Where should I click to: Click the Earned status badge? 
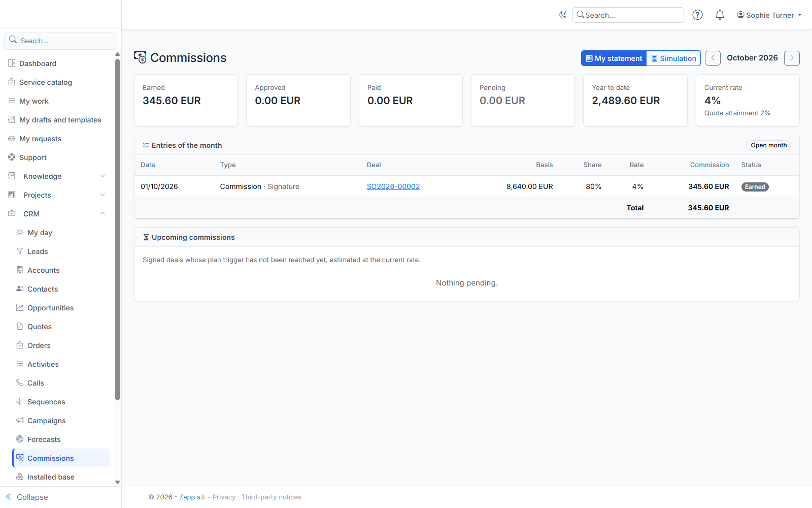(755, 187)
